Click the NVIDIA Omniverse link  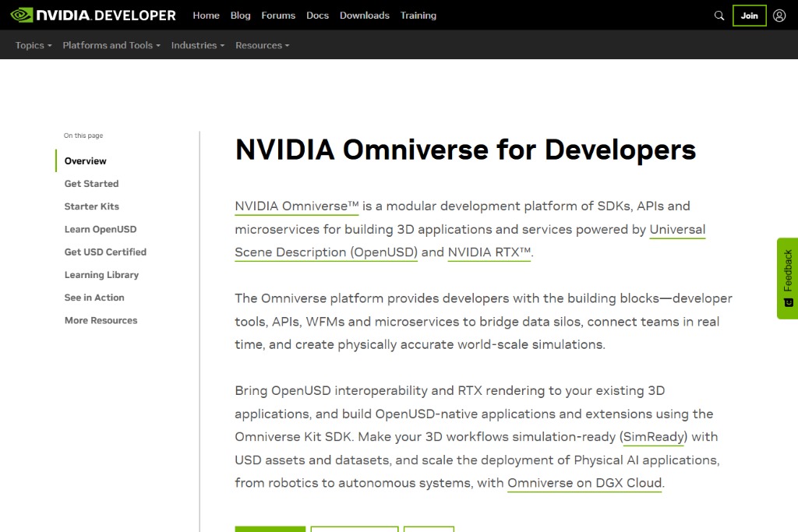[296, 206]
